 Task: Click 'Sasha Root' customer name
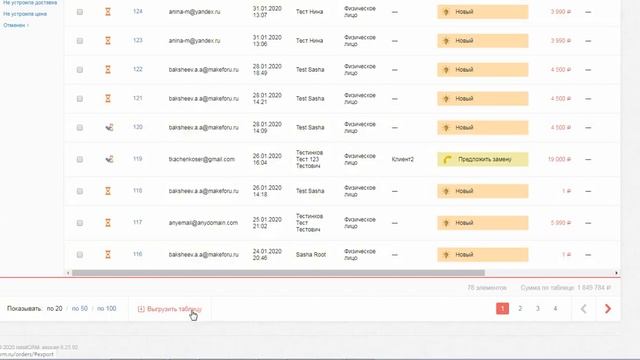[311, 255]
